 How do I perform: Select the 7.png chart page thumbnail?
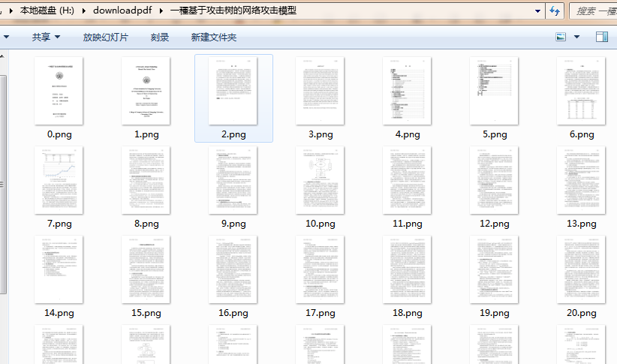click(59, 180)
